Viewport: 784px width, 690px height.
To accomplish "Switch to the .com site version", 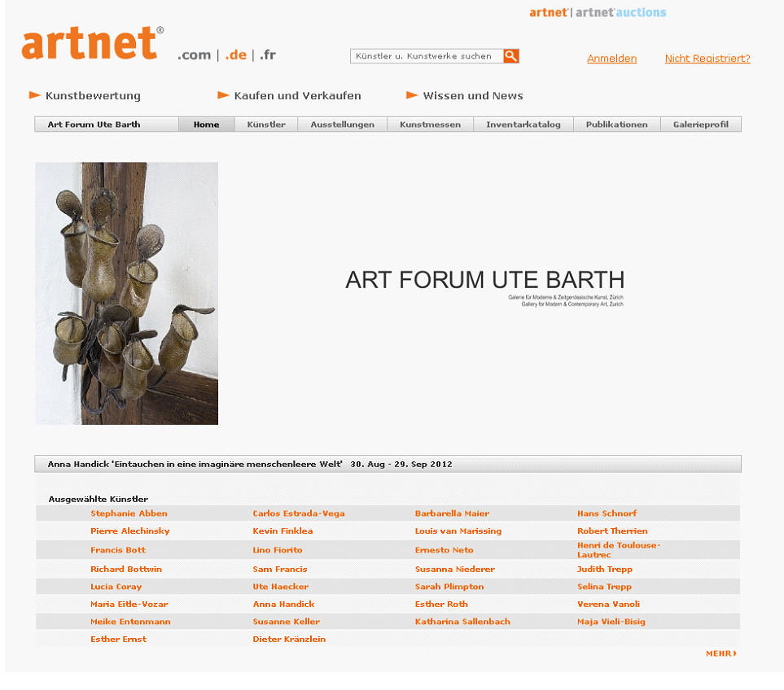I will click(194, 55).
